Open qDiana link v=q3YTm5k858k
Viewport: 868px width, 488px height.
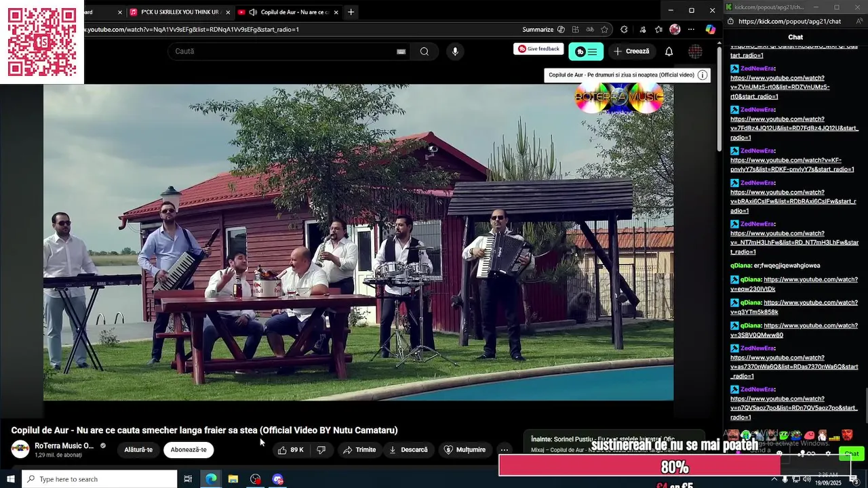[x=794, y=307]
